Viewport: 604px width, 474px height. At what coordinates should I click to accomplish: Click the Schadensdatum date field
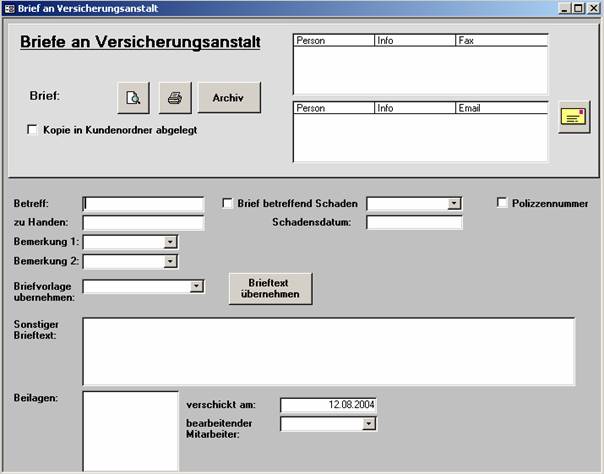(414, 223)
